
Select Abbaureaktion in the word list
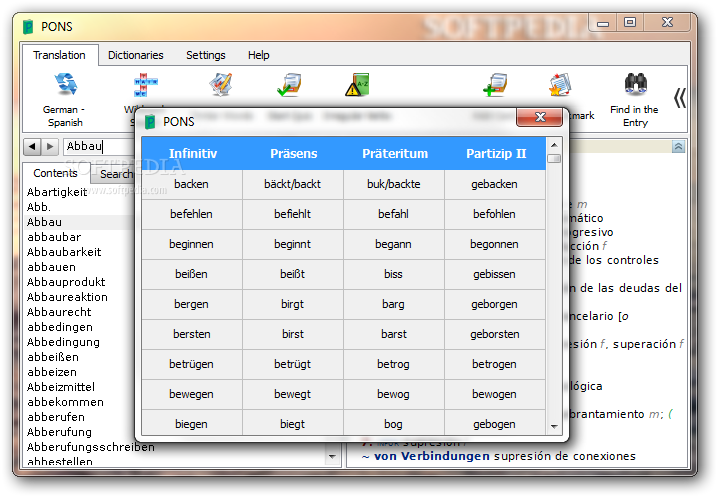[67, 297]
